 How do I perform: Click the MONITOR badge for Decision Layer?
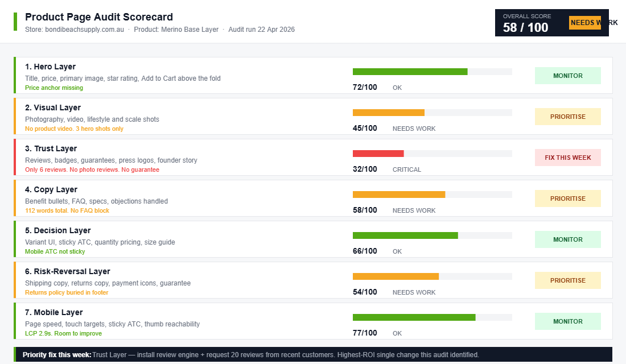(567, 239)
